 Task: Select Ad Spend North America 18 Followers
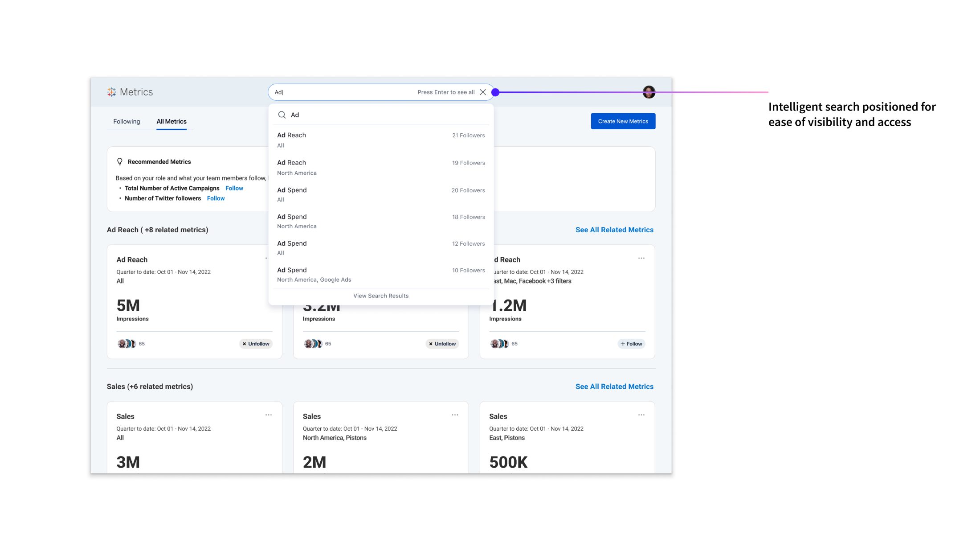tap(381, 222)
